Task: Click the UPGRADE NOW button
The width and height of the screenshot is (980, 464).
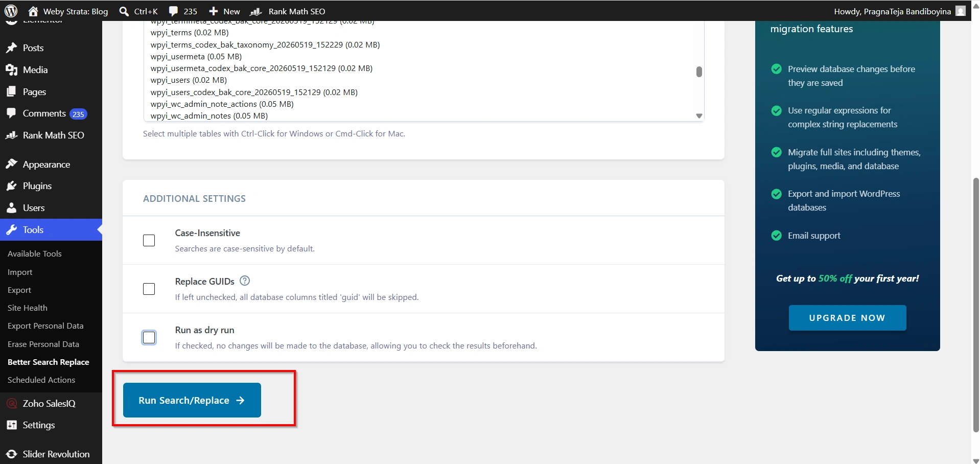Action: click(x=847, y=318)
